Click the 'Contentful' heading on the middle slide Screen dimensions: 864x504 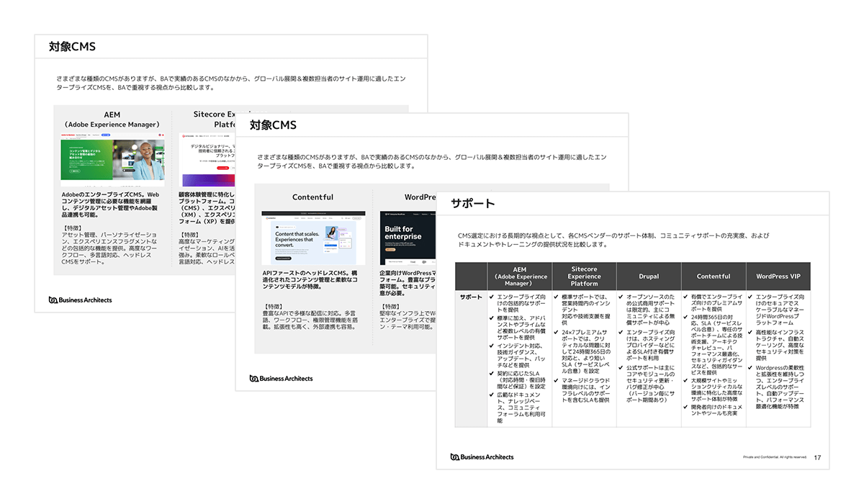coord(312,197)
